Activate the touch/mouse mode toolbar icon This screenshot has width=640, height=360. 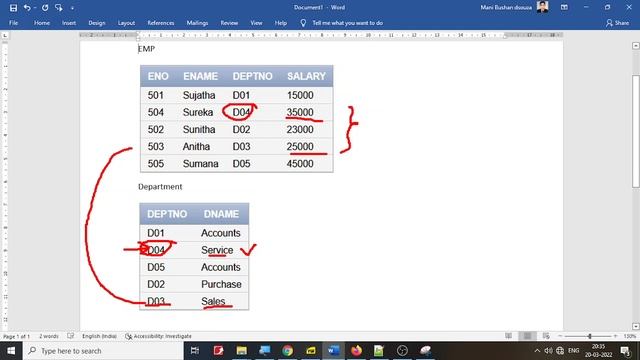(x=59, y=8)
